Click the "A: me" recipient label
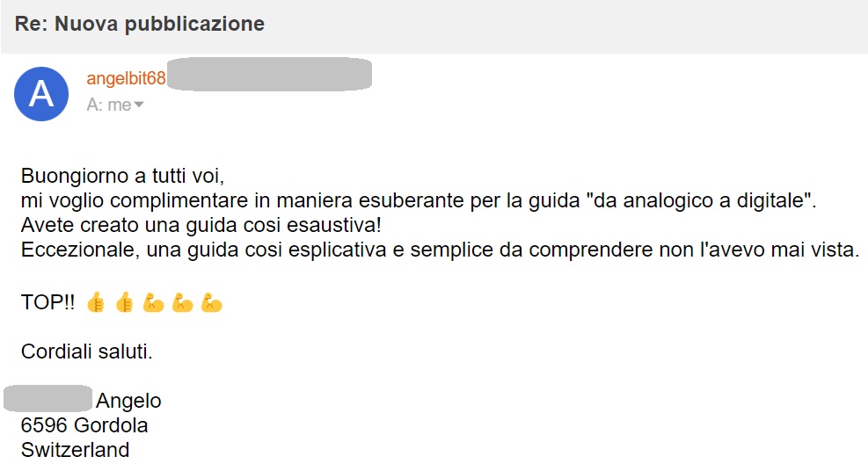This screenshot has width=868, height=471. (x=108, y=105)
